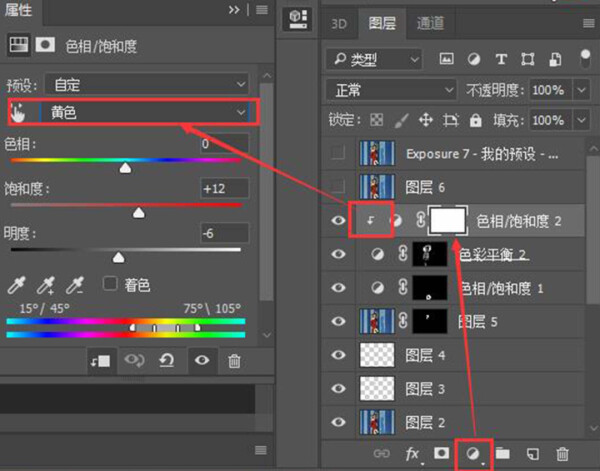The height and width of the screenshot is (471, 600).
Task: Switch to the 图层 tab
Action: click(x=382, y=23)
